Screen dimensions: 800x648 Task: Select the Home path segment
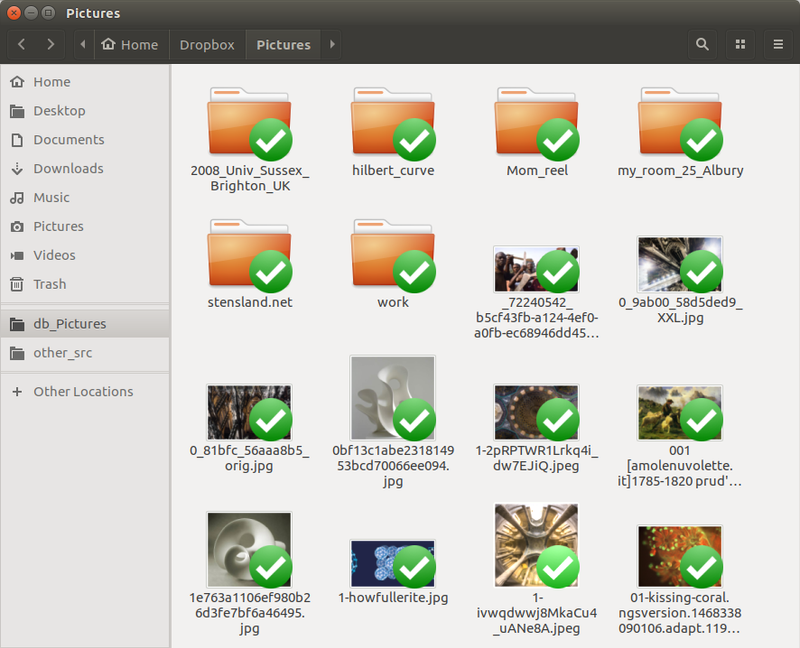coord(130,44)
